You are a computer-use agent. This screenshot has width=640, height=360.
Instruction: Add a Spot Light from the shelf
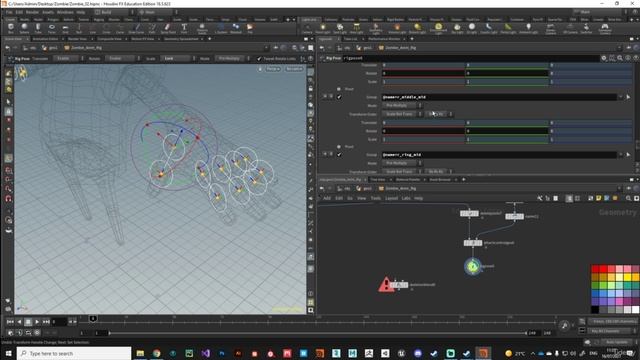[340, 28]
